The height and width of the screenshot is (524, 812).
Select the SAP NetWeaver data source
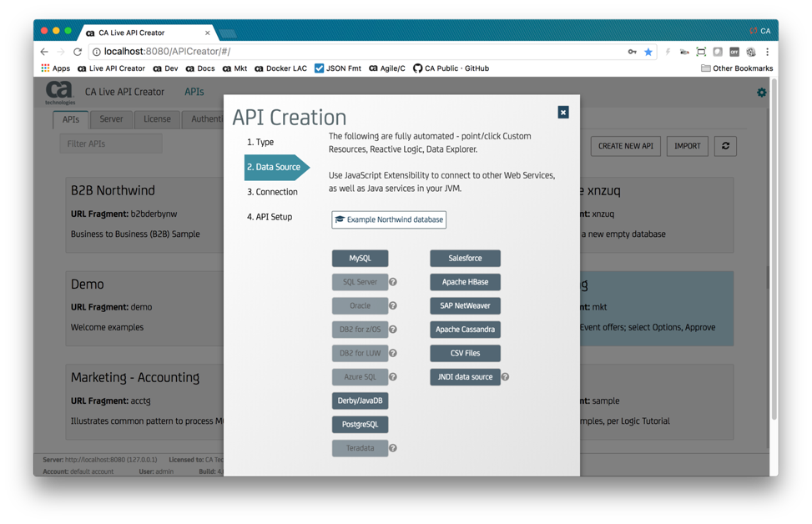pos(465,306)
